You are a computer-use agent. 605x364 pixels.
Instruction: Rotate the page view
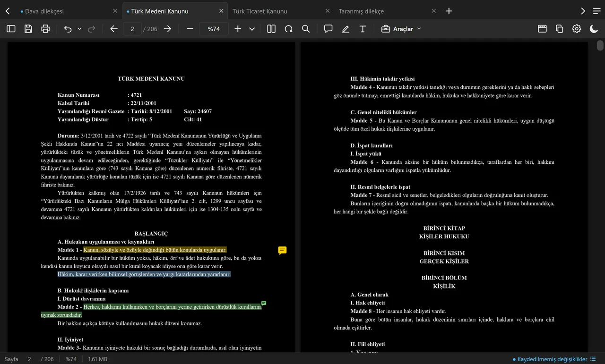(288, 29)
